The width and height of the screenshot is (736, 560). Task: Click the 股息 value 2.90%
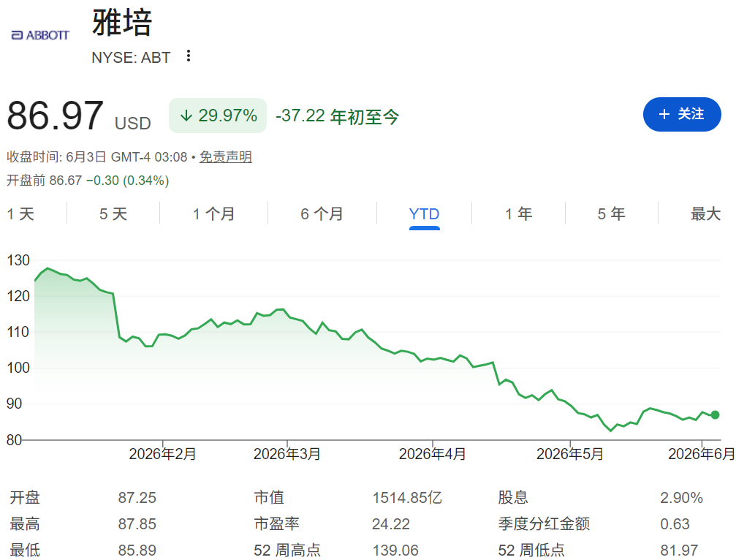click(681, 498)
